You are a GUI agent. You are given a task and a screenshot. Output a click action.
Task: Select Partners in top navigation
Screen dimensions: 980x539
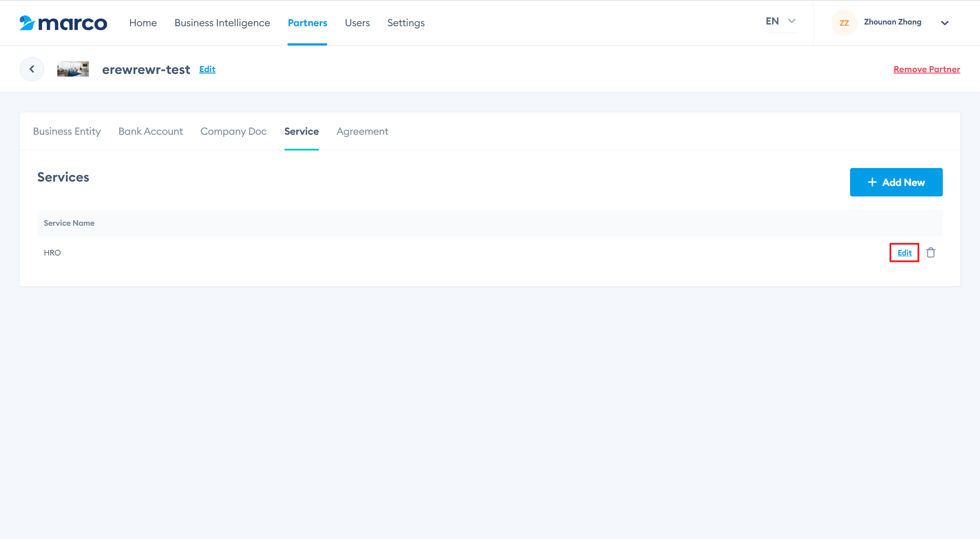[307, 23]
